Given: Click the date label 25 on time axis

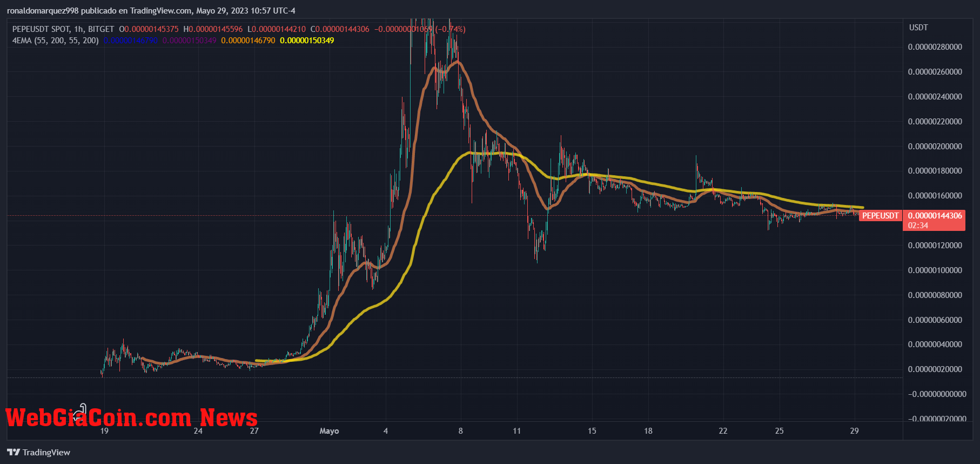Looking at the screenshot, I should (x=780, y=431).
